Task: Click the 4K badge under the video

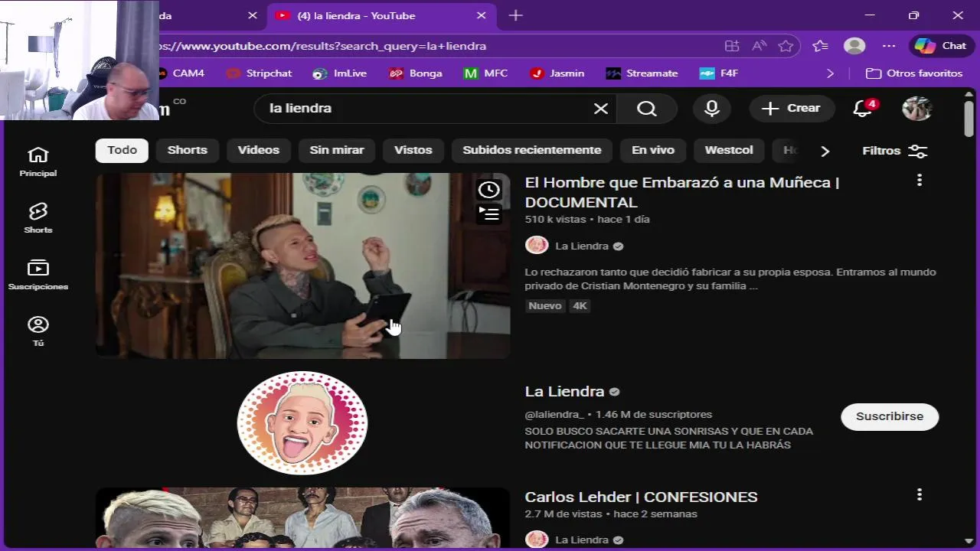Action: click(x=580, y=305)
